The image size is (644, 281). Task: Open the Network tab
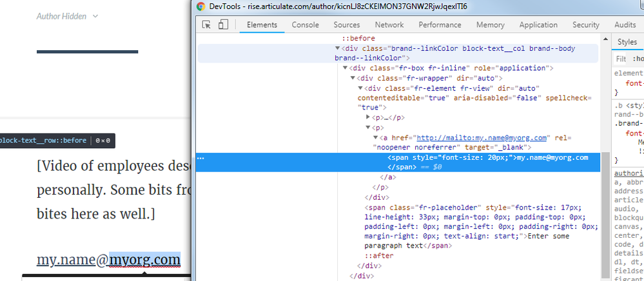point(389,24)
